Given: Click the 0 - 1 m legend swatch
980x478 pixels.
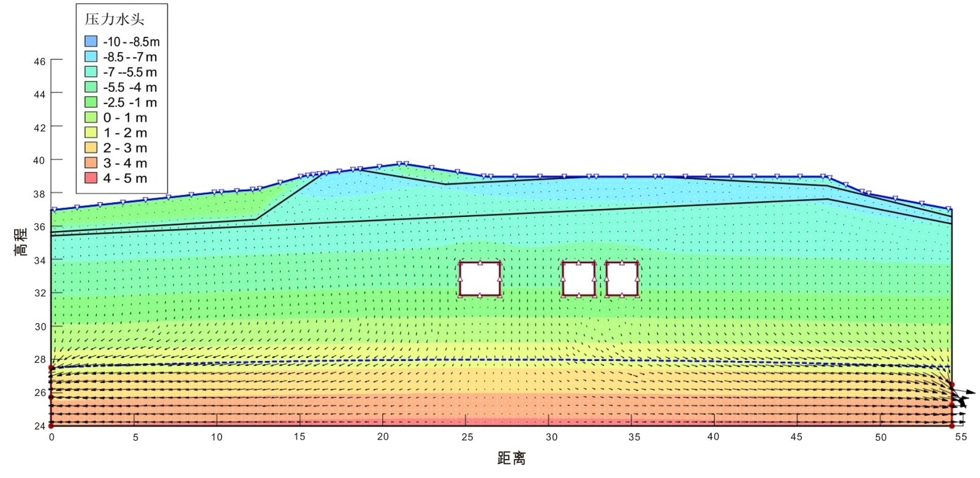Looking at the screenshot, I should [91, 117].
